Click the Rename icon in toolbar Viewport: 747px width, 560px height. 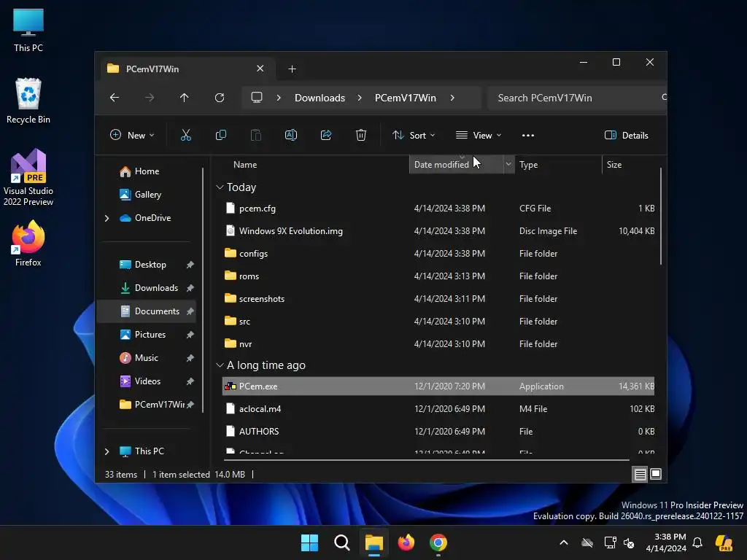click(291, 135)
